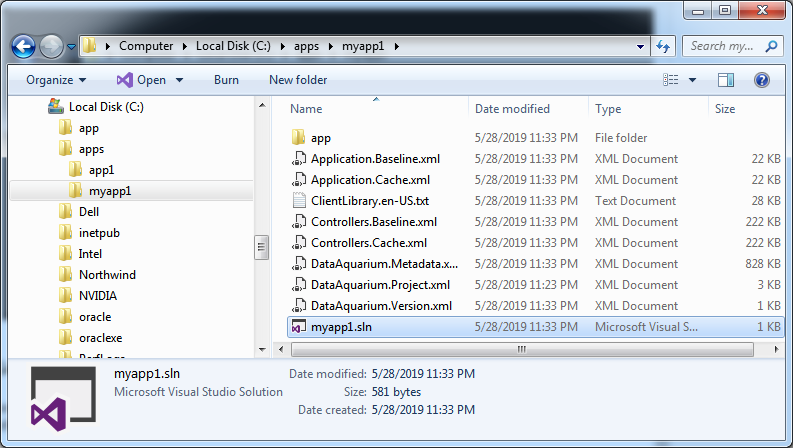Screen dimensions: 793x448
Task: Select the inetpub folder in the tree
Action: click(99, 233)
